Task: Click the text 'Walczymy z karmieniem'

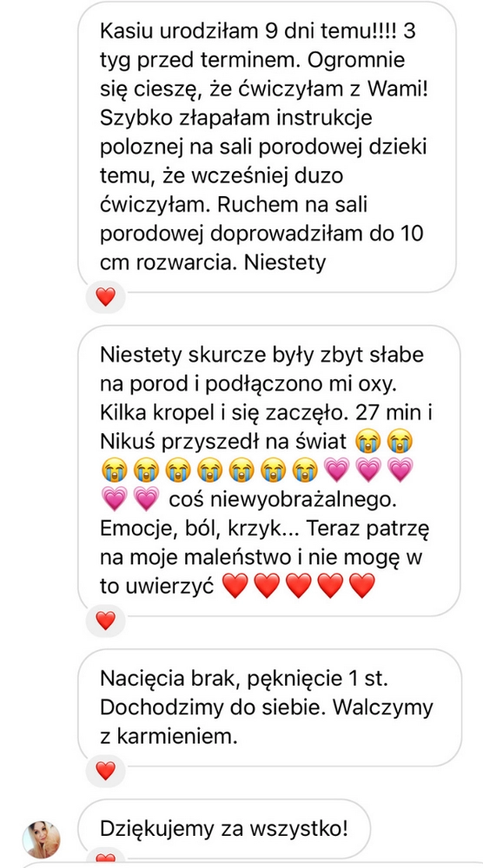Action: pyautogui.click(x=266, y=722)
